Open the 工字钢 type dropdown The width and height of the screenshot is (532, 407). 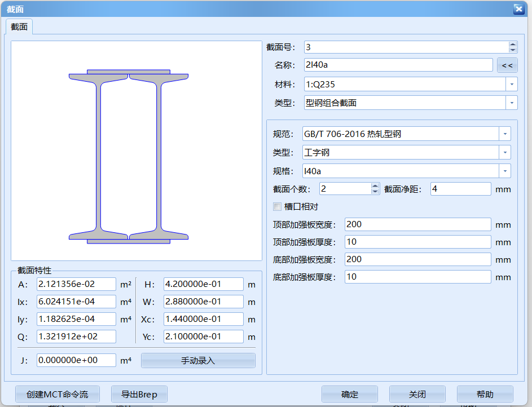[505, 152]
